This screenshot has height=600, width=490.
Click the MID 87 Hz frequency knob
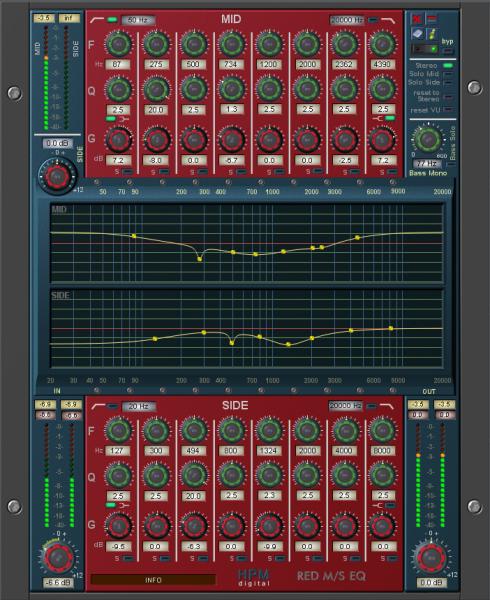click(x=119, y=44)
